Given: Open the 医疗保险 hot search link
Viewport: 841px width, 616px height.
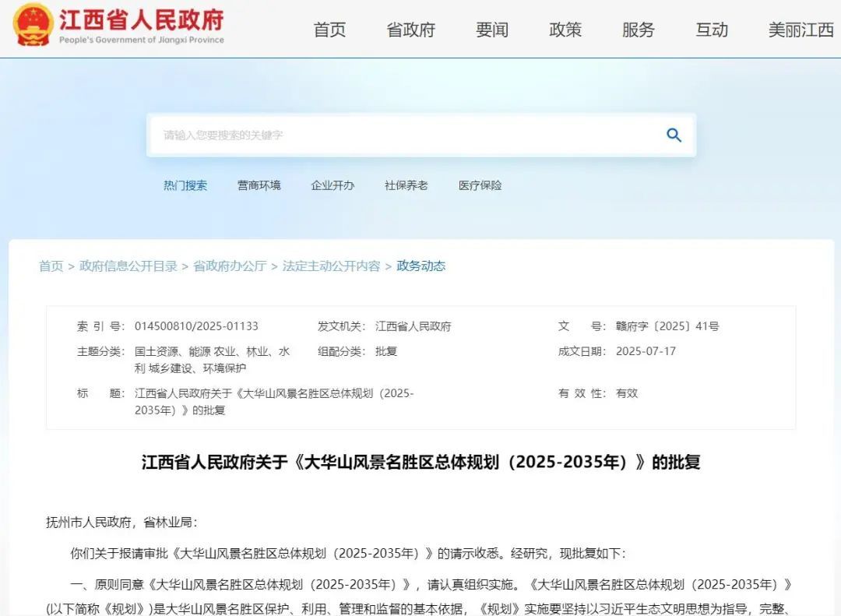Looking at the screenshot, I should 480,185.
